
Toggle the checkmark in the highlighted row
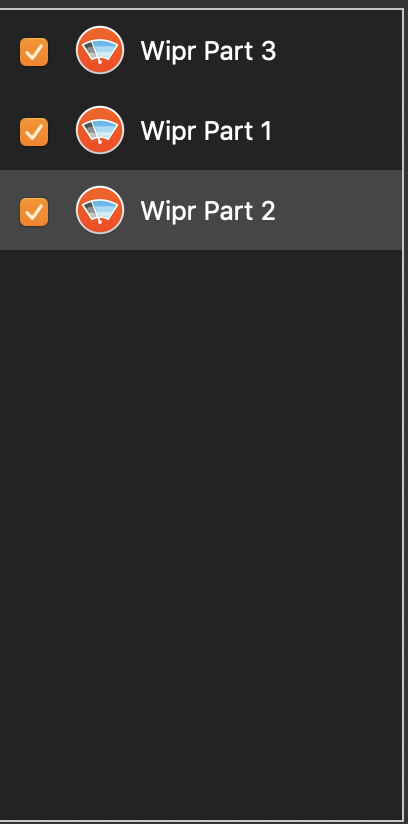(34, 212)
